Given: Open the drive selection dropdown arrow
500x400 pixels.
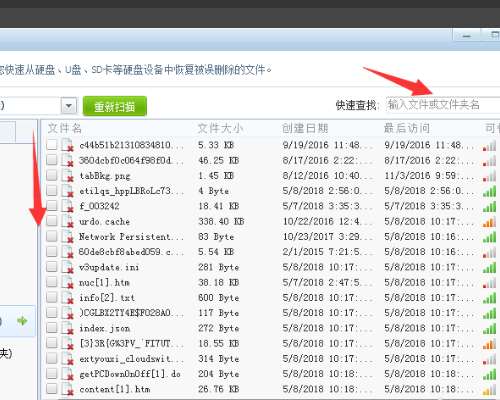Looking at the screenshot, I should pos(69,106).
